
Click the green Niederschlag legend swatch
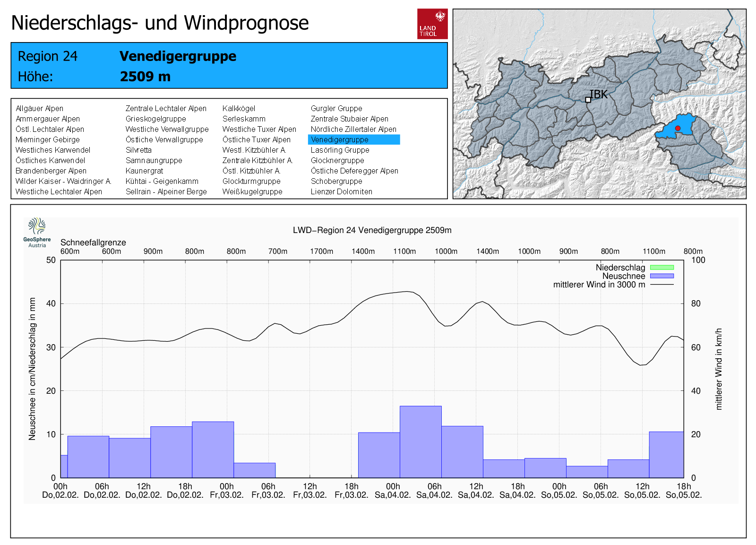point(661,268)
